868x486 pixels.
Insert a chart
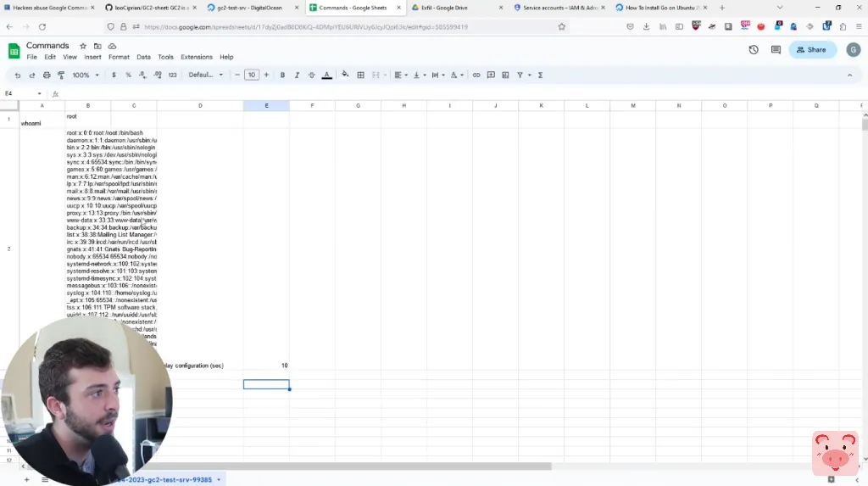click(505, 75)
